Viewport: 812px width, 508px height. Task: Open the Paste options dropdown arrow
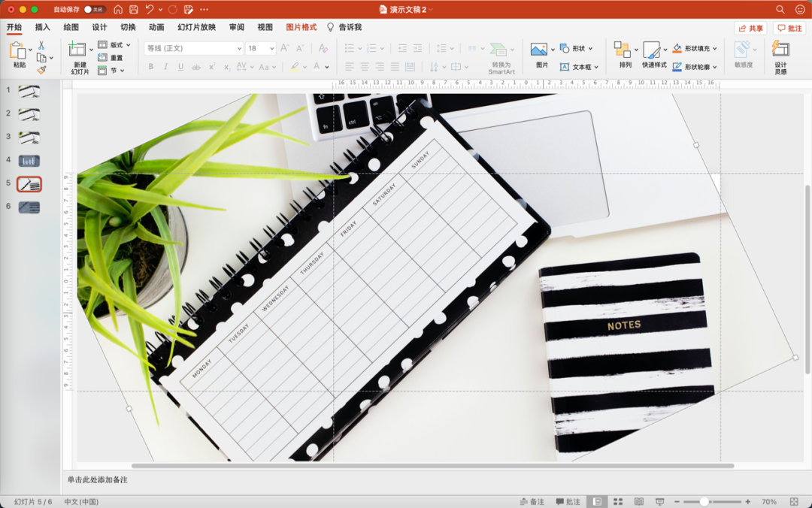pyautogui.click(x=30, y=50)
